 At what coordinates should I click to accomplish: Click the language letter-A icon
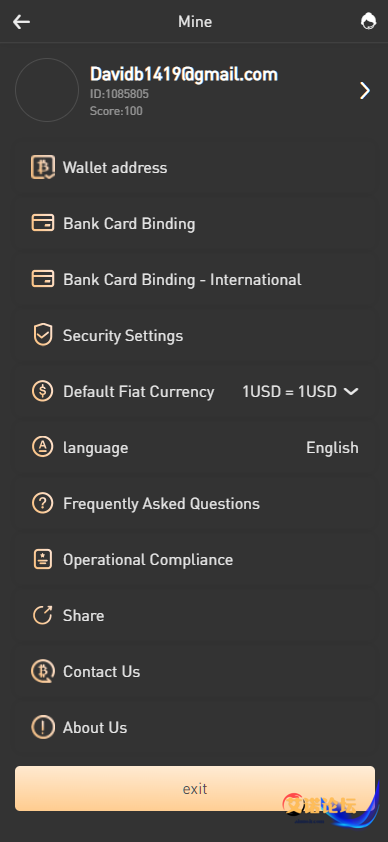pyautogui.click(x=42, y=447)
